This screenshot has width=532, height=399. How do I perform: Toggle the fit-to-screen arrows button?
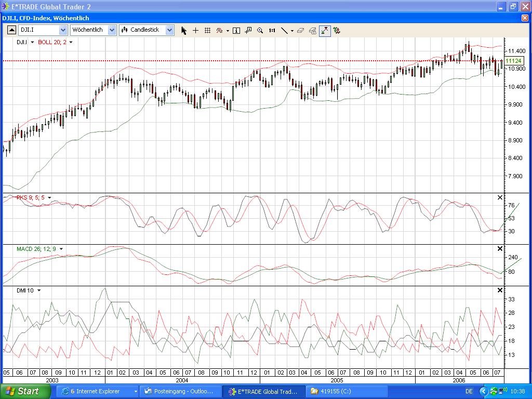(x=325, y=30)
